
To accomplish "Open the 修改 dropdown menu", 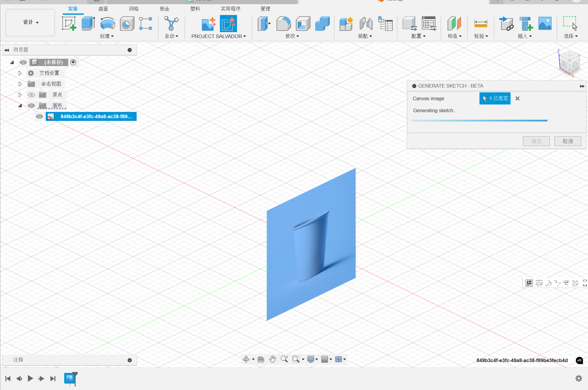I will click(x=292, y=36).
